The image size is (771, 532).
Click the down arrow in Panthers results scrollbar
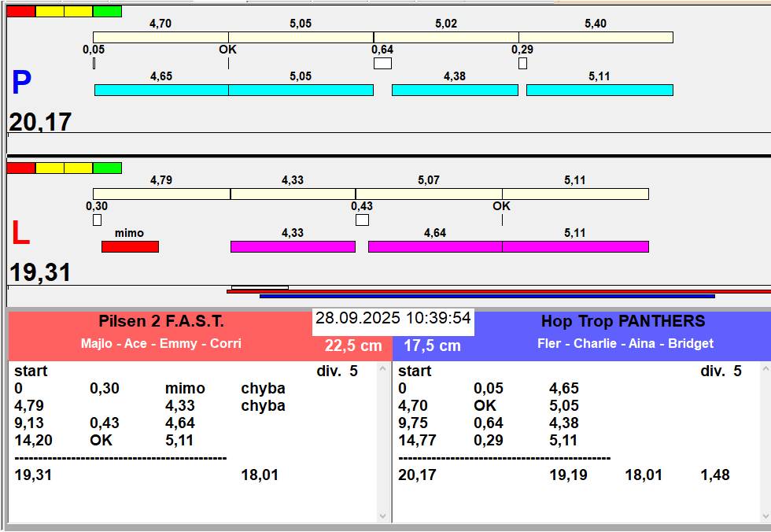[x=765, y=516]
